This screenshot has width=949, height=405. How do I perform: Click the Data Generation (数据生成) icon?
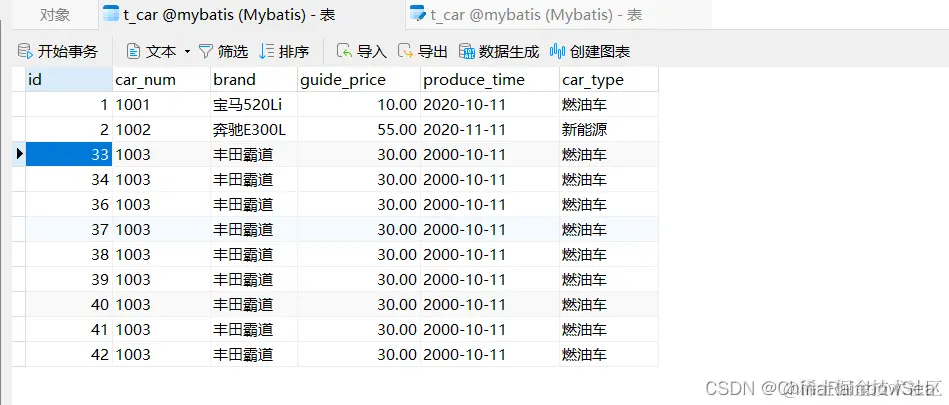coord(467,51)
